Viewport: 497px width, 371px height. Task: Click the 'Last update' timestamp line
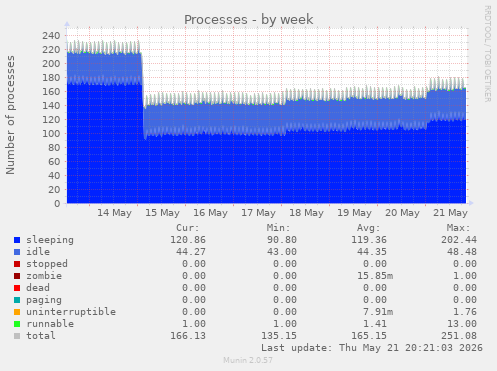pos(372,348)
